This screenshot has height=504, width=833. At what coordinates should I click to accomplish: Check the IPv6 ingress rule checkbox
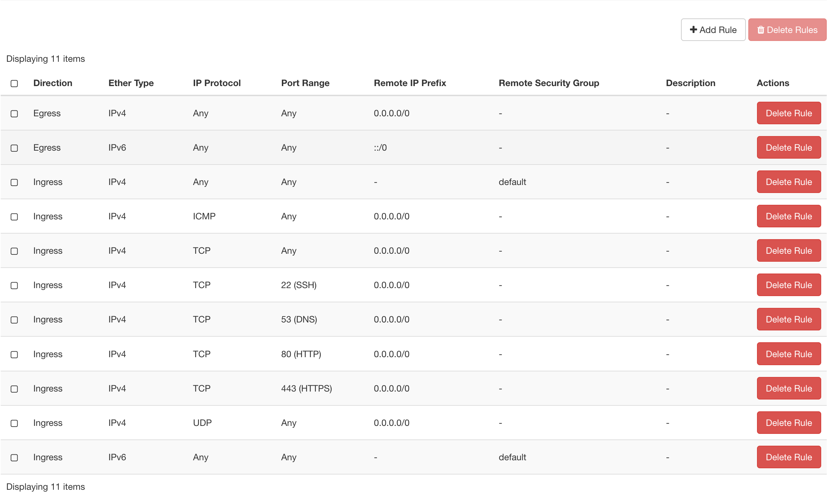(x=14, y=457)
